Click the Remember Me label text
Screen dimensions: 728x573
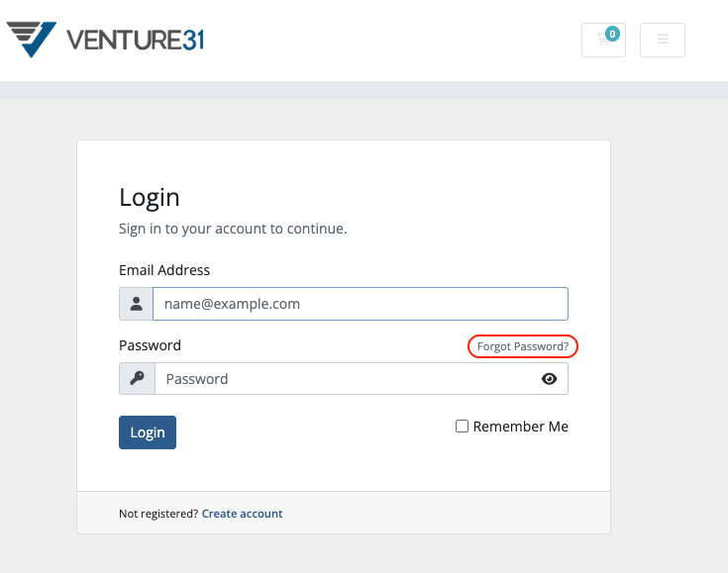(520, 427)
